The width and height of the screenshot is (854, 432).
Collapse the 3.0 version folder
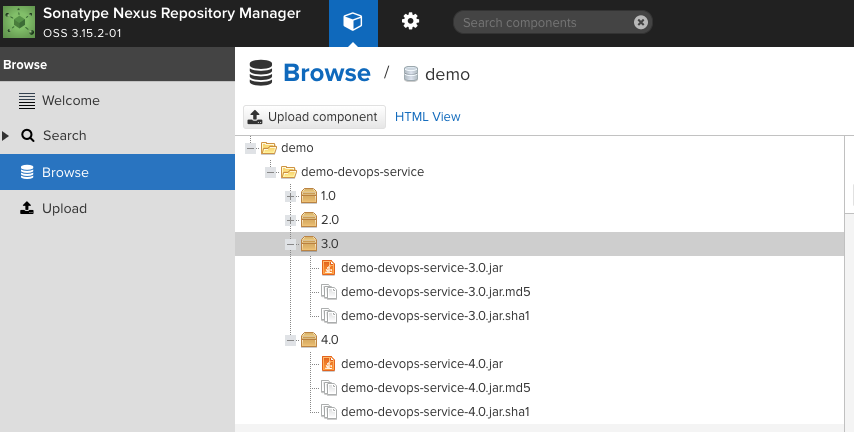290,244
